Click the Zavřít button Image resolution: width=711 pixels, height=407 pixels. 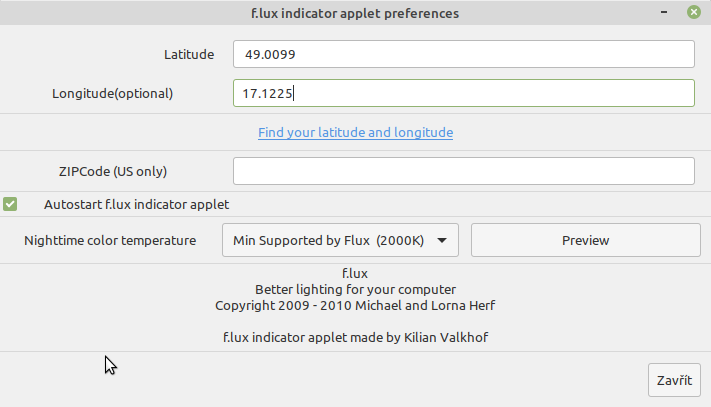pos(674,381)
